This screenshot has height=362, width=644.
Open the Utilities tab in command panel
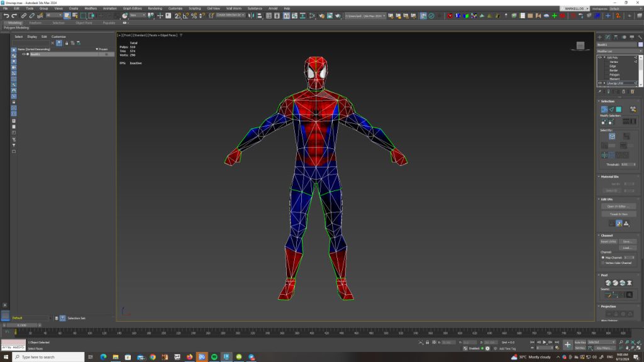[x=640, y=37]
